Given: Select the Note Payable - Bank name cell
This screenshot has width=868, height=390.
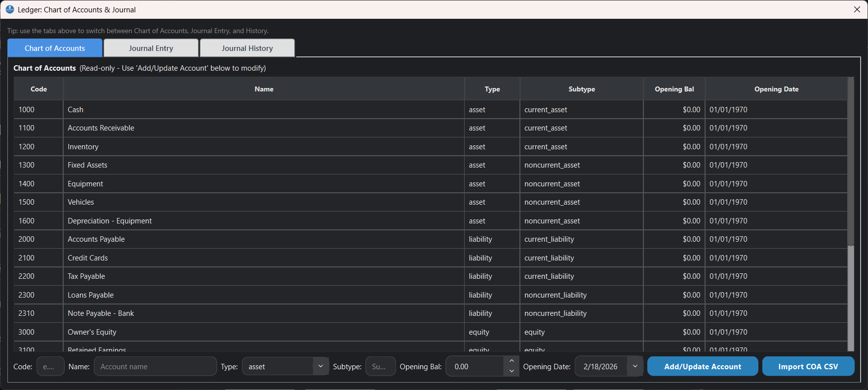Looking at the screenshot, I should tap(264, 313).
